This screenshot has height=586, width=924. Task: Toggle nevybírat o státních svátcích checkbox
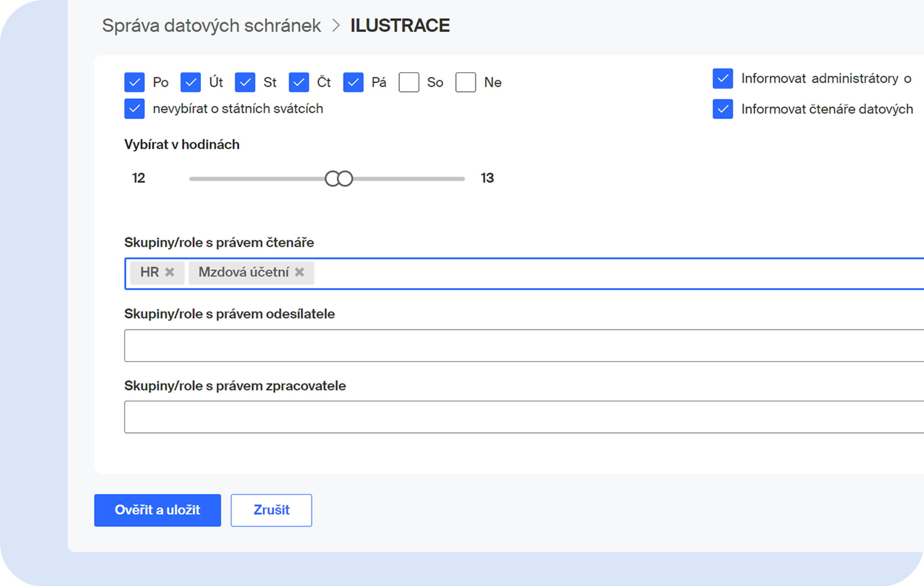(134, 109)
